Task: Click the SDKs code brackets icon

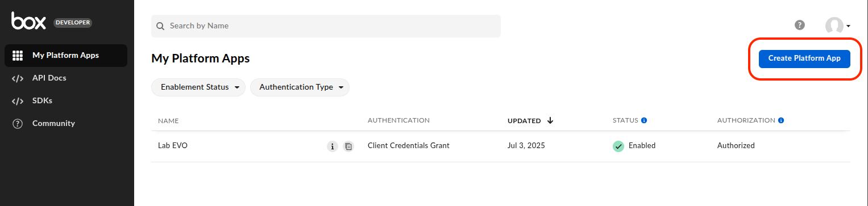Action: click(18, 101)
